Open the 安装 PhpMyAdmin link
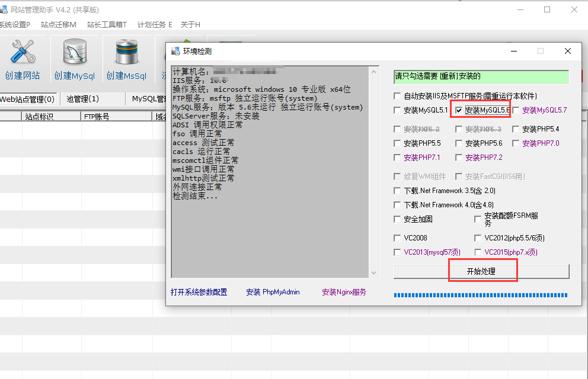This screenshot has height=379, width=588. 273,292
